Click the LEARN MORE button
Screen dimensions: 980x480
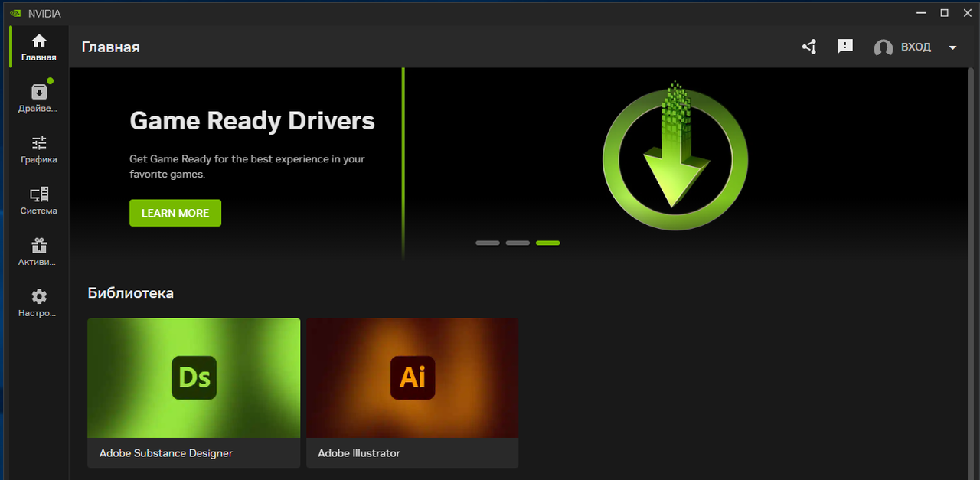[175, 213]
